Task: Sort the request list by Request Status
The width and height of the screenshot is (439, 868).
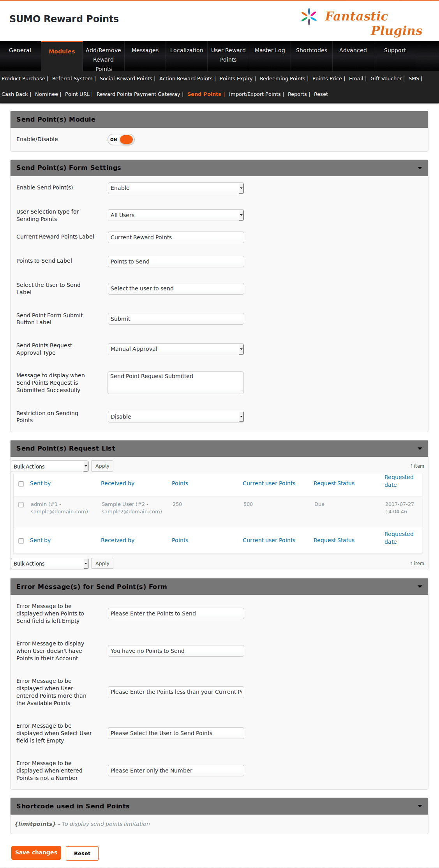Action: click(x=334, y=483)
